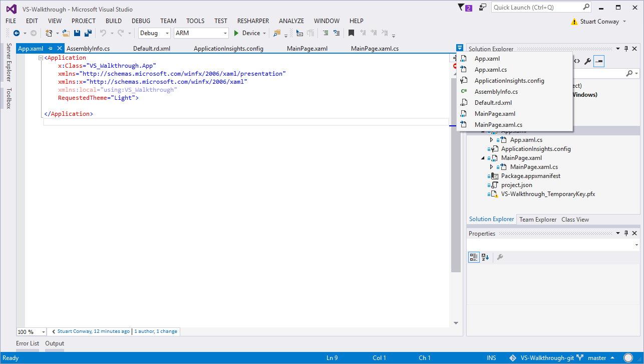Open the ARM platform dropdown

coord(201,33)
